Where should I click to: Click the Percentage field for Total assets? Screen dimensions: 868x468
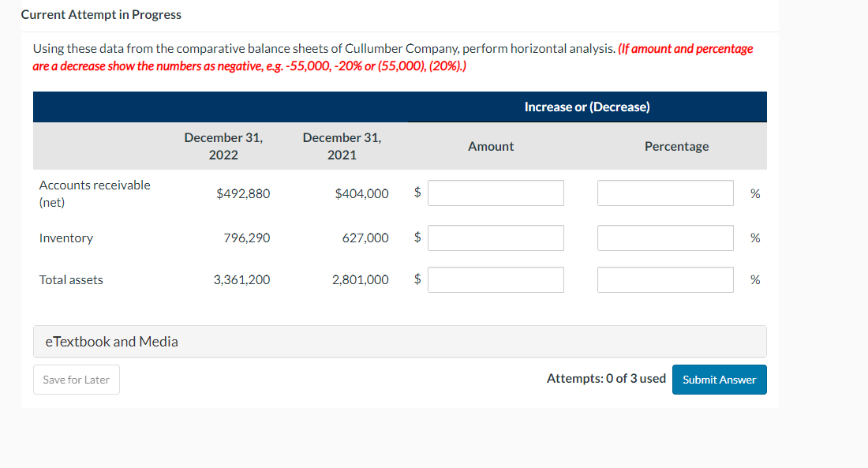coord(665,279)
